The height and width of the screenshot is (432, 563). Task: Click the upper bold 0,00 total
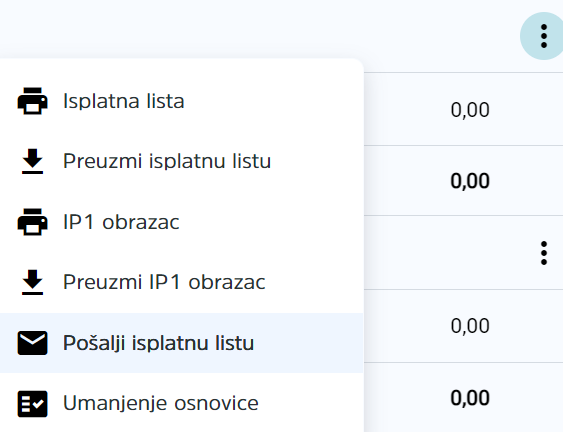[470, 181]
